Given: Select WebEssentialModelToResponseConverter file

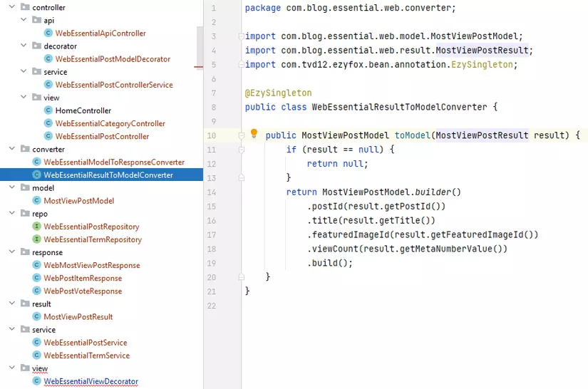Looking at the screenshot, I should click(x=114, y=162).
